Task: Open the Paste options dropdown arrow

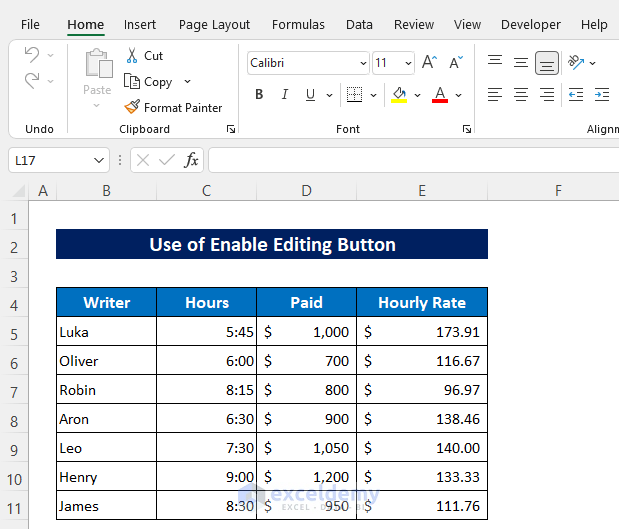Action: coord(97,105)
